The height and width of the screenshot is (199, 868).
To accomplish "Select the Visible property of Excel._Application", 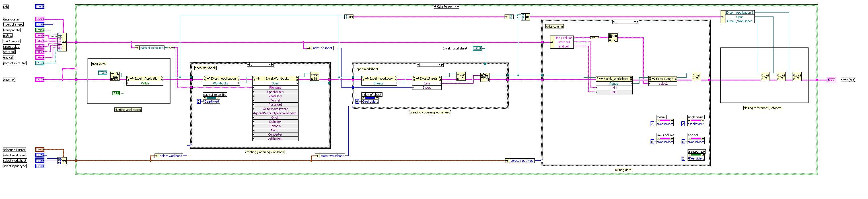I will pos(145,83).
